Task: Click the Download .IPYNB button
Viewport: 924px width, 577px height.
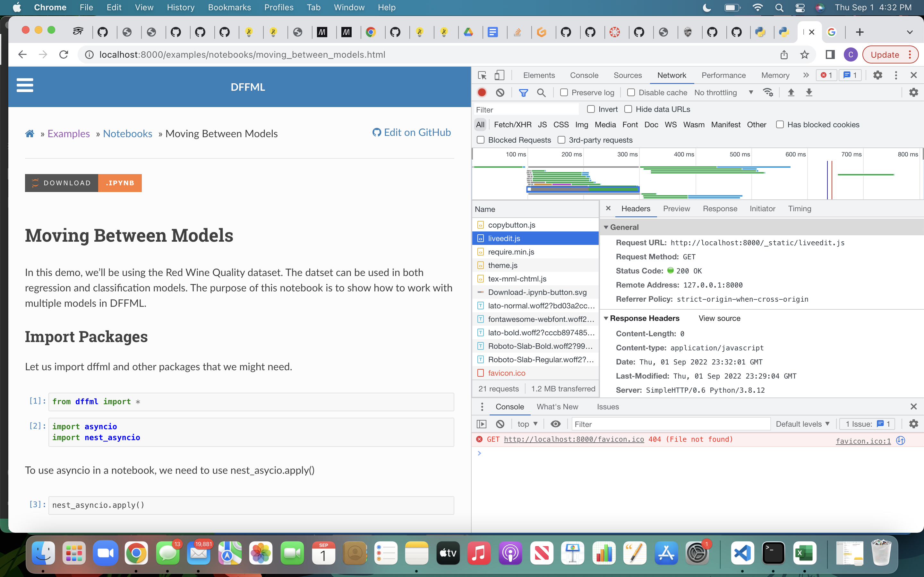Action: pyautogui.click(x=83, y=183)
